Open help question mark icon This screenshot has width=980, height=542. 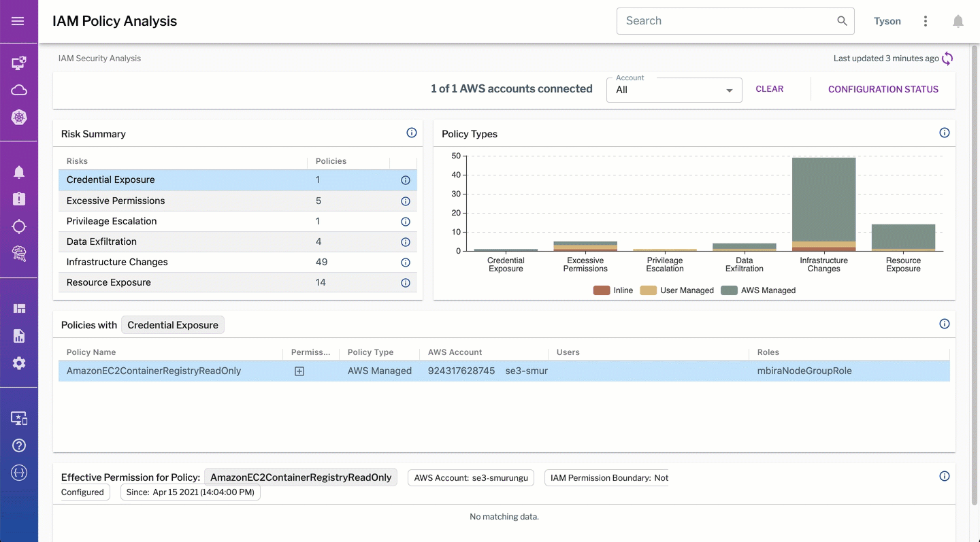point(19,445)
